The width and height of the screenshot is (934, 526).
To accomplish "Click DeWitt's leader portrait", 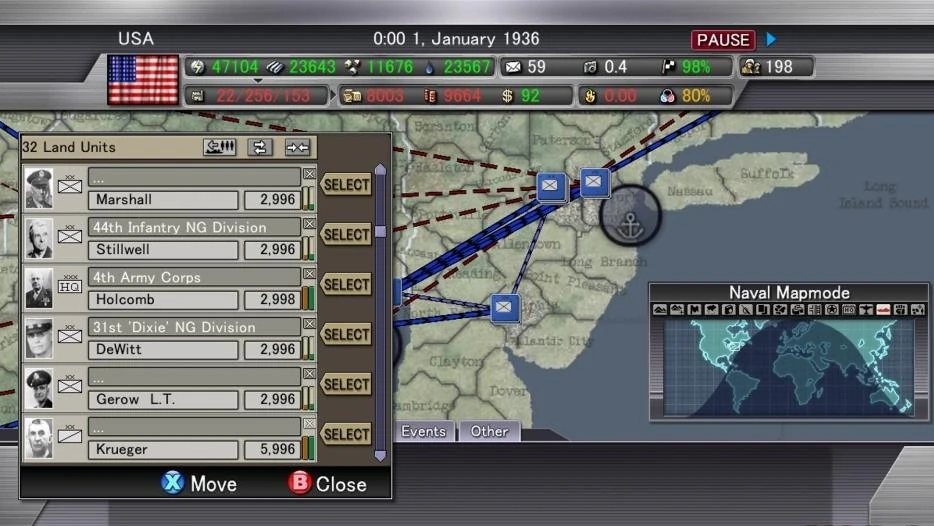I will pos(39,338).
